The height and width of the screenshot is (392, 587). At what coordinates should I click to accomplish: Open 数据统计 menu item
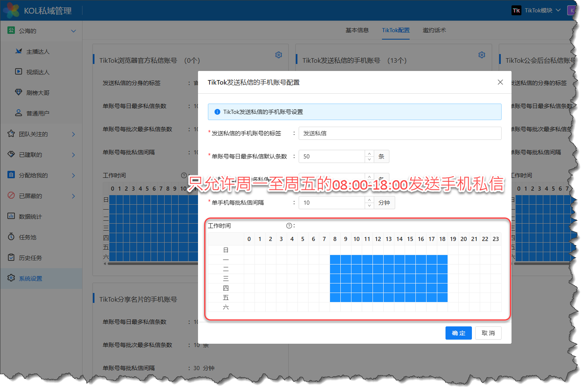click(x=41, y=217)
